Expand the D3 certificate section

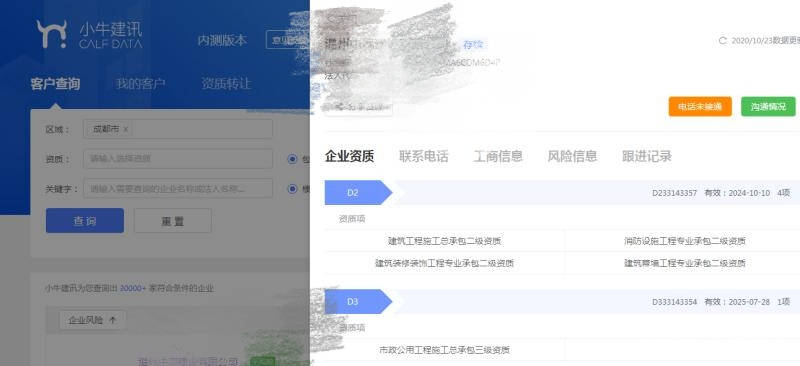point(358,302)
